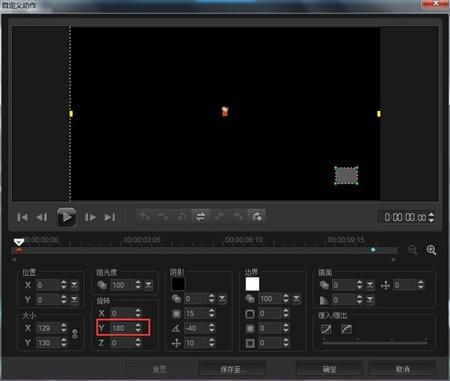This screenshot has width=450, height=381.
Task: Jump to the start with Home button
Action: click(x=22, y=217)
